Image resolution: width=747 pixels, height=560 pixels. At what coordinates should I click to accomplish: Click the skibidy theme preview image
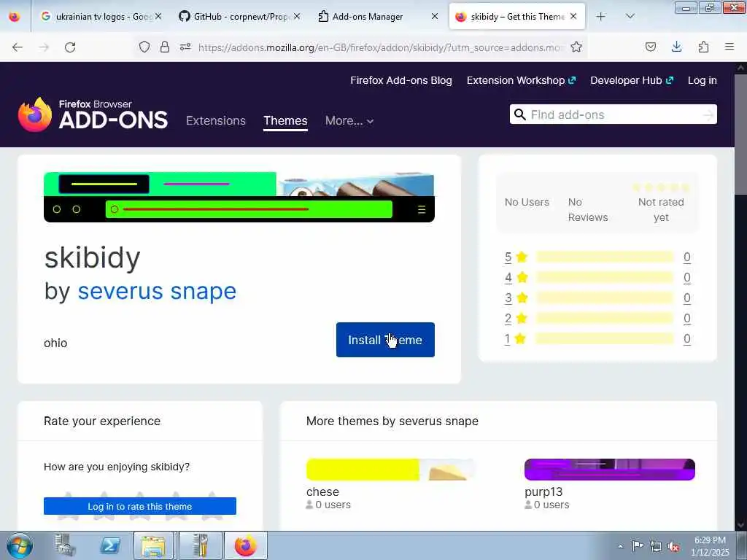pos(239,197)
